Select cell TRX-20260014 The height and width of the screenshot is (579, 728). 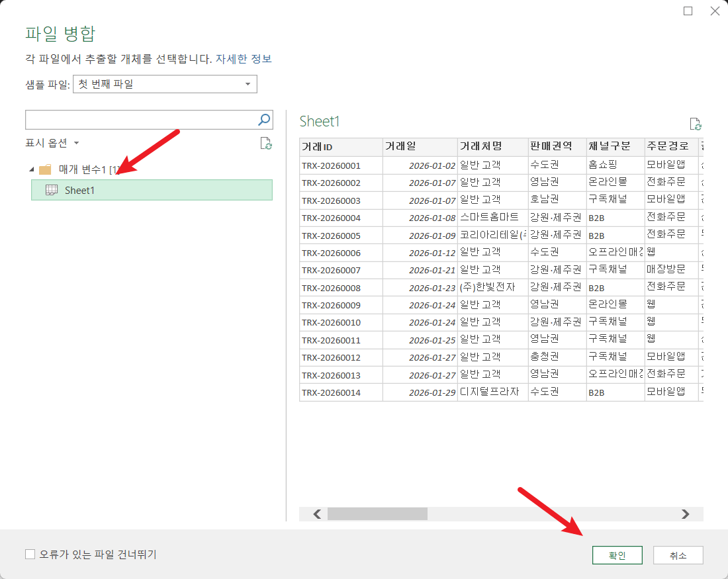point(341,392)
